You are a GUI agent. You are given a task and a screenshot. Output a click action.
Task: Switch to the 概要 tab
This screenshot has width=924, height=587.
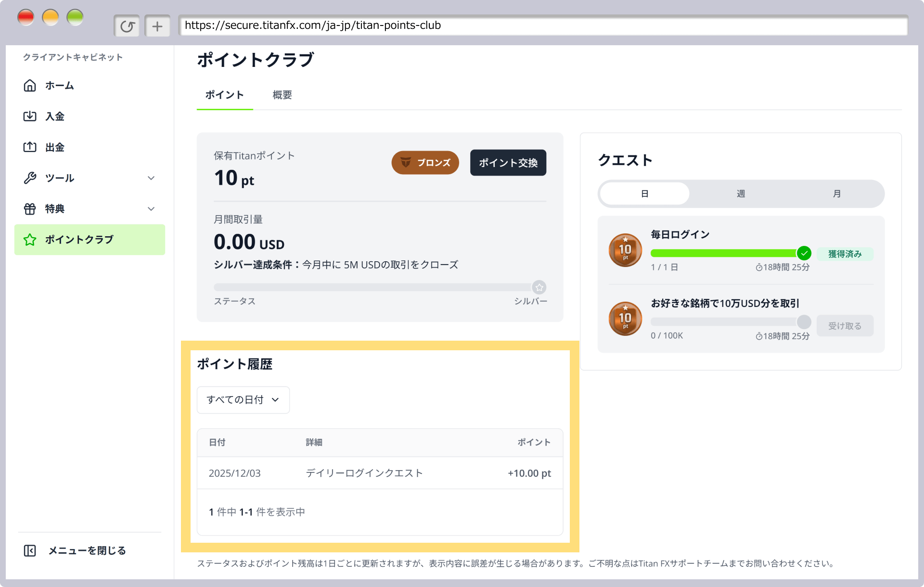coord(282,95)
